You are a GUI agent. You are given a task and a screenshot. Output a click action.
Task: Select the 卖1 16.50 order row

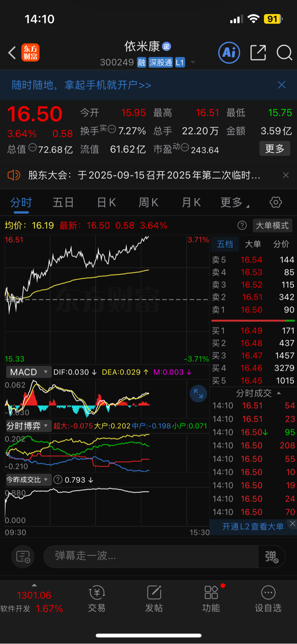(253, 310)
